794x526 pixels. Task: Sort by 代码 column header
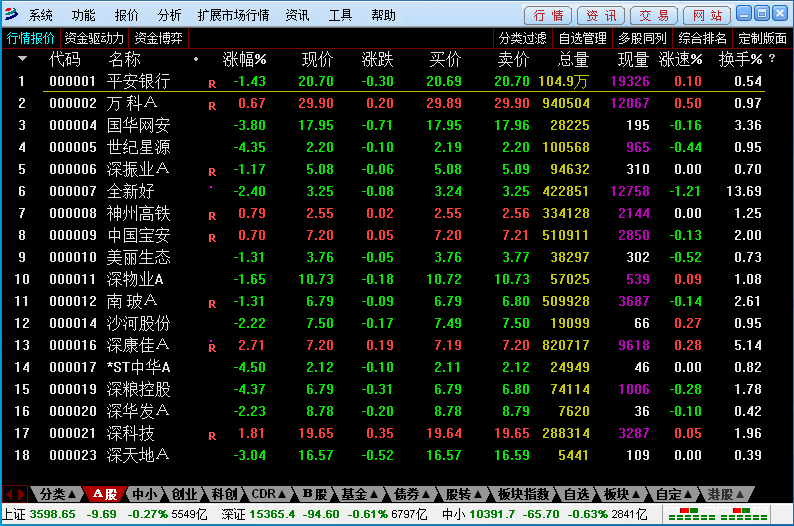[65, 60]
